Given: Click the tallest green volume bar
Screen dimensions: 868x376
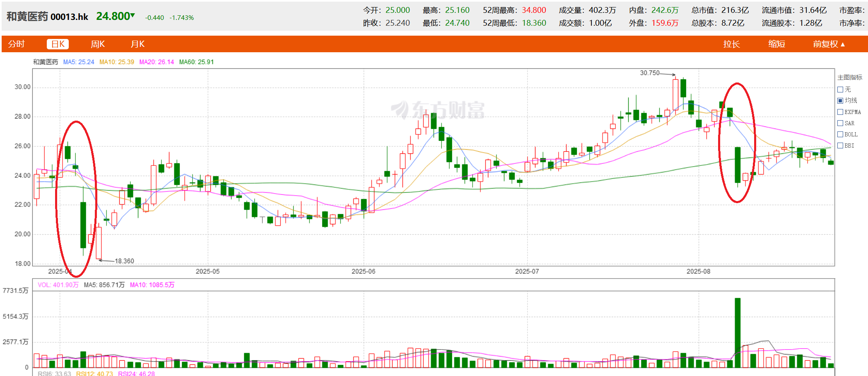Looking at the screenshot, I should 738,332.
